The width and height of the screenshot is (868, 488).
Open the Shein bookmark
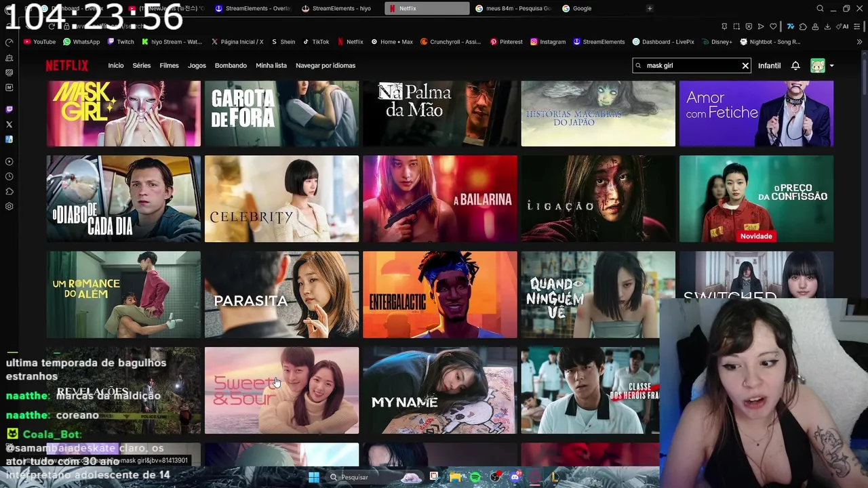tap(283, 42)
